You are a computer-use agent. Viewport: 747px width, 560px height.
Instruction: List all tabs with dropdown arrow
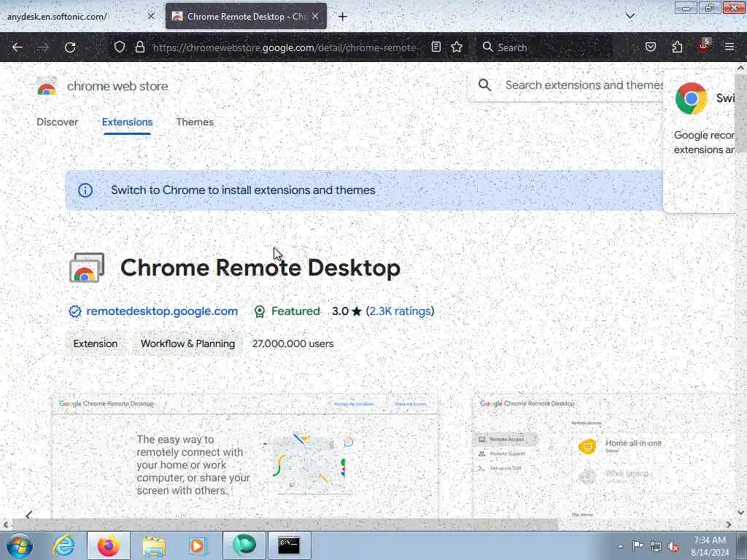click(x=630, y=16)
